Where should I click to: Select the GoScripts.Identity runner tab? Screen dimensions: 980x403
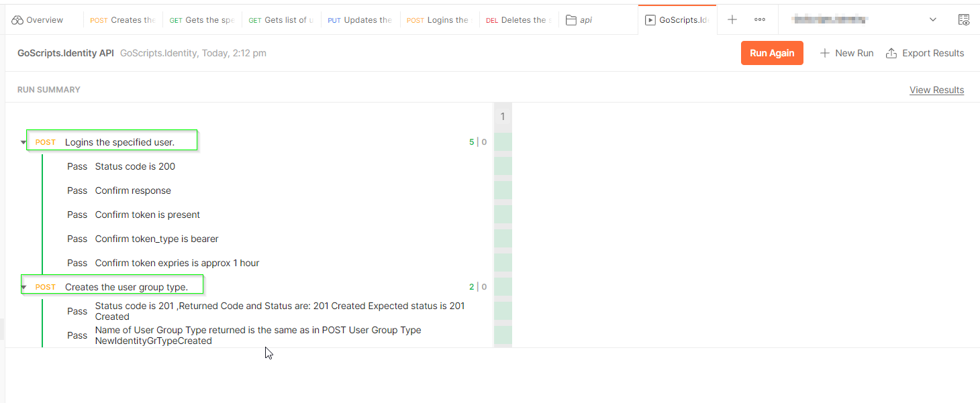coord(677,20)
